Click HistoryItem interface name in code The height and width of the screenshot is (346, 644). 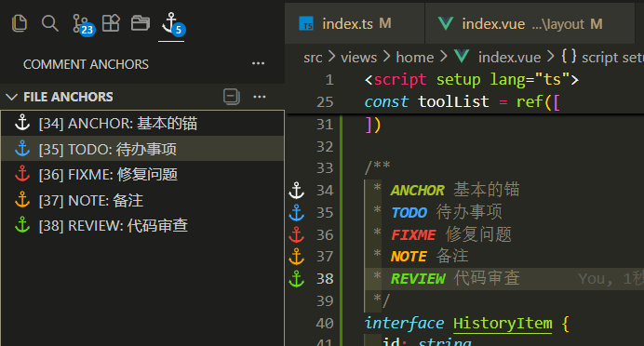point(503,324)
